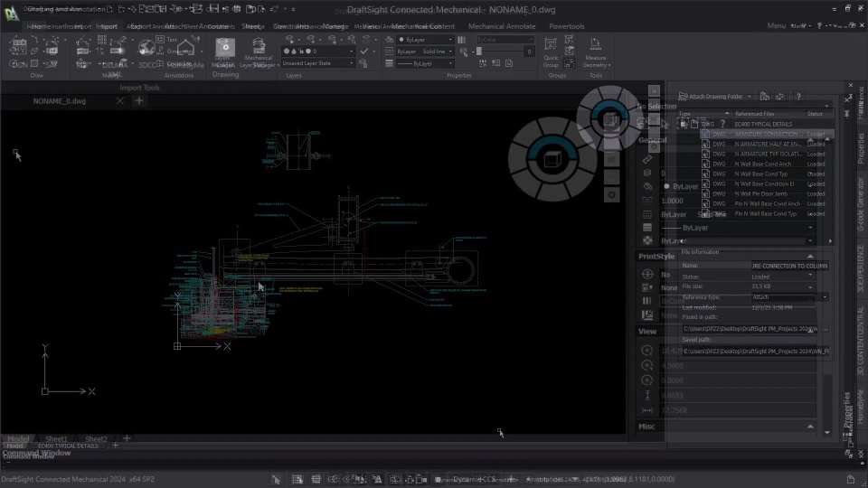Toggle the Grid icon in the status bar
Screen dimensions: 868x488
(x=316, y=479)
